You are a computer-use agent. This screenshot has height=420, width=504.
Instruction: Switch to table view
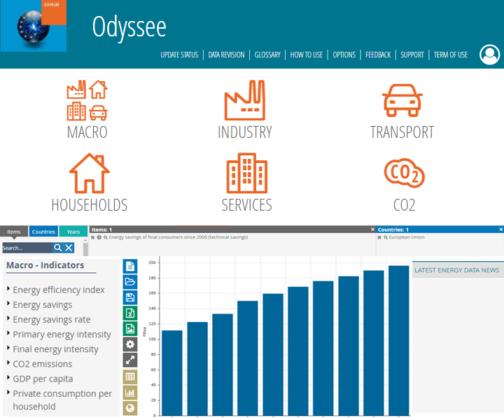(130, 377)
